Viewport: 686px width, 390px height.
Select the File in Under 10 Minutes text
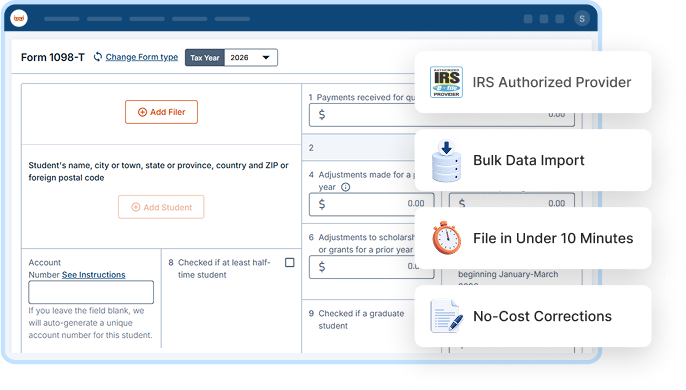[x=553, y=238]
